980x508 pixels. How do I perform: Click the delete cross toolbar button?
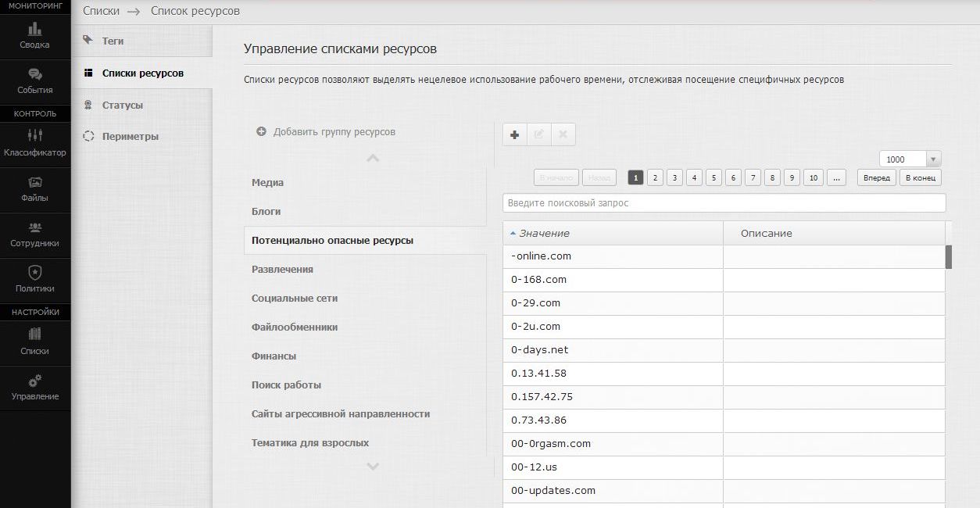pos(563,134)
